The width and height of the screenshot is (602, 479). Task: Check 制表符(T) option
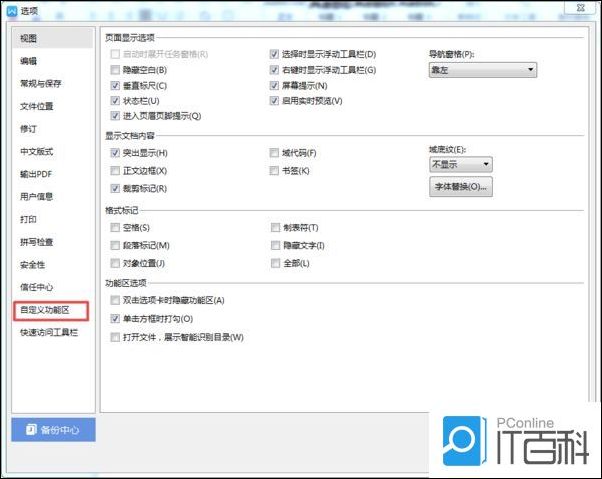(x=275, y=228)
